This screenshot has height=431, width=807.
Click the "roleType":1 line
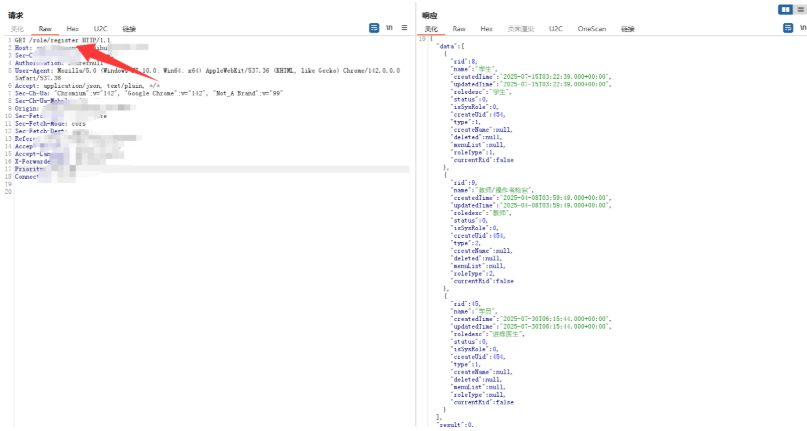click(x=473, y=152)
